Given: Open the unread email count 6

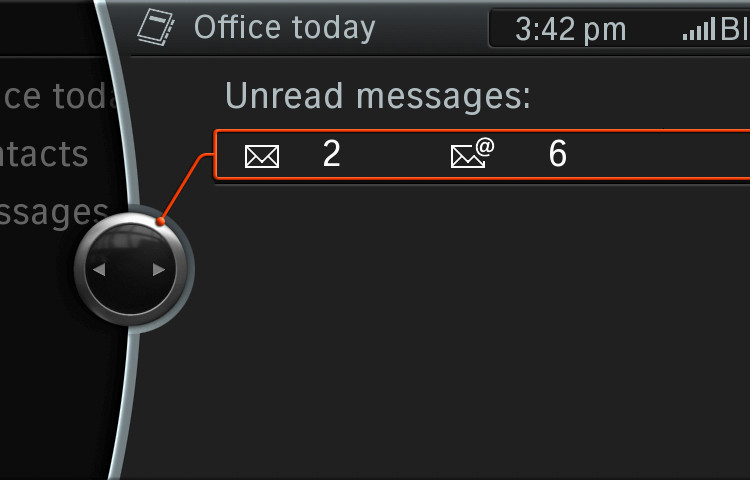Looking at the screenshot, I should click(x=557, y=153).
